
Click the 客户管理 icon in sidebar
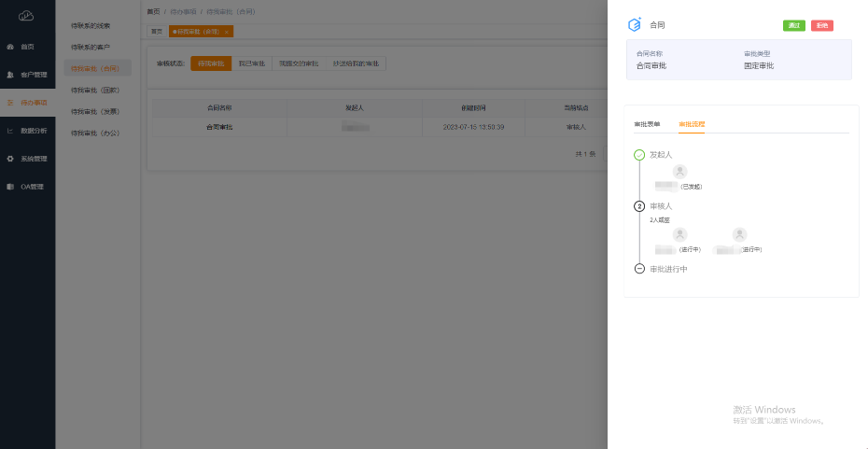click(10, 75)
